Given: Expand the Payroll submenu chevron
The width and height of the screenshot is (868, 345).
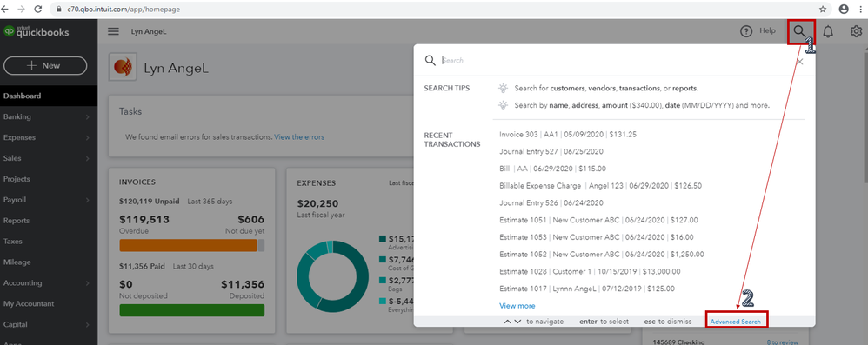Looking at the screenshot, I should 88,200.
